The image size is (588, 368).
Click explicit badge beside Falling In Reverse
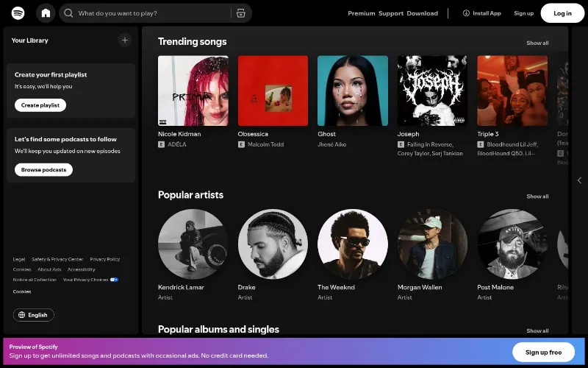point(401,144)
